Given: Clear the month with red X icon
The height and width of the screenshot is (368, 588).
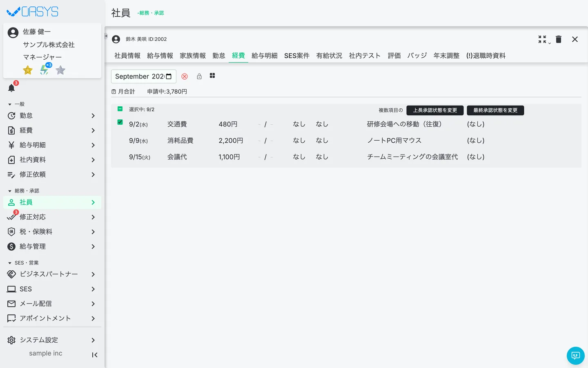Looking at the screenshot, I should tap(185, 76).
